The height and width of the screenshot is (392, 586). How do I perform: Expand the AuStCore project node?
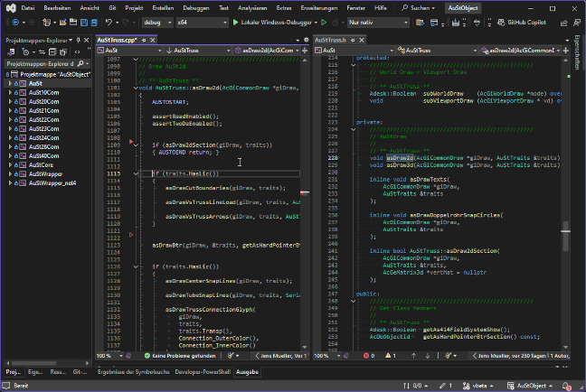(x=10, y=166)
